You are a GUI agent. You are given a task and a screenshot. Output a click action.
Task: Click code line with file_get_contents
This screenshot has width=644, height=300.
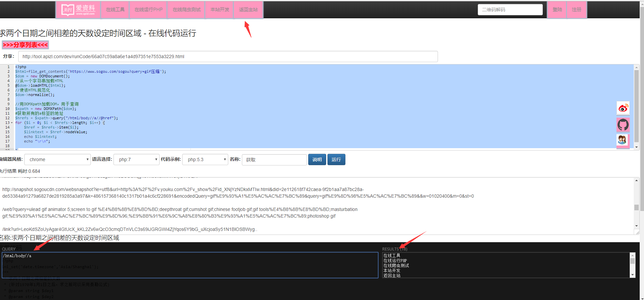click(x=91, y=71)
